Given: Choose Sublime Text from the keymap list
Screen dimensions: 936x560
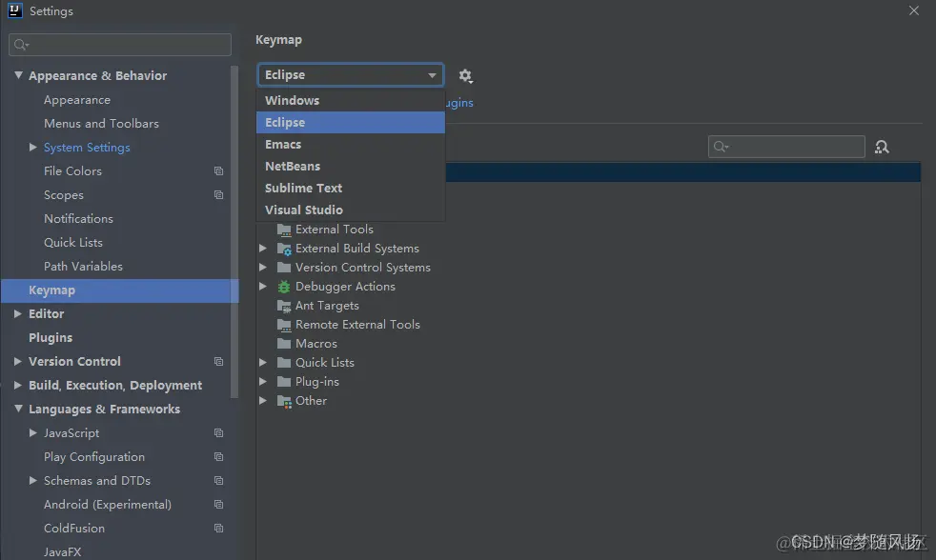Looking at the screenshot, I should pyautogui.click(x=351, y=188).
